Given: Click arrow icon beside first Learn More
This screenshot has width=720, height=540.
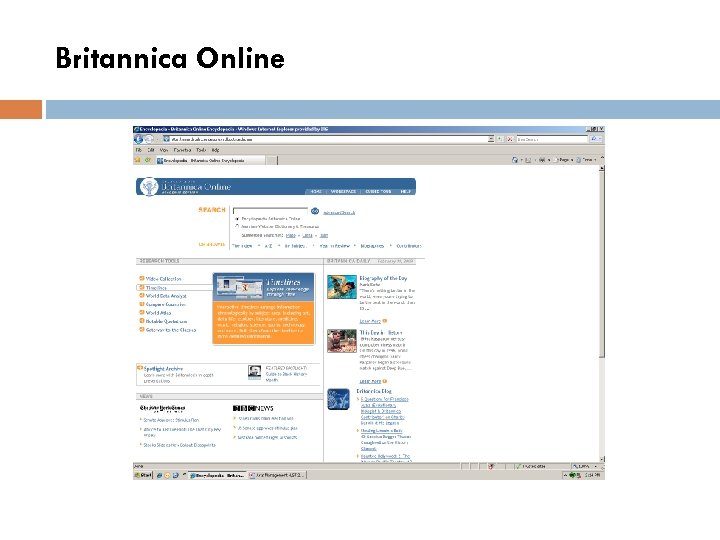Looking at the screenshot, I should click(x=385, y=321).
